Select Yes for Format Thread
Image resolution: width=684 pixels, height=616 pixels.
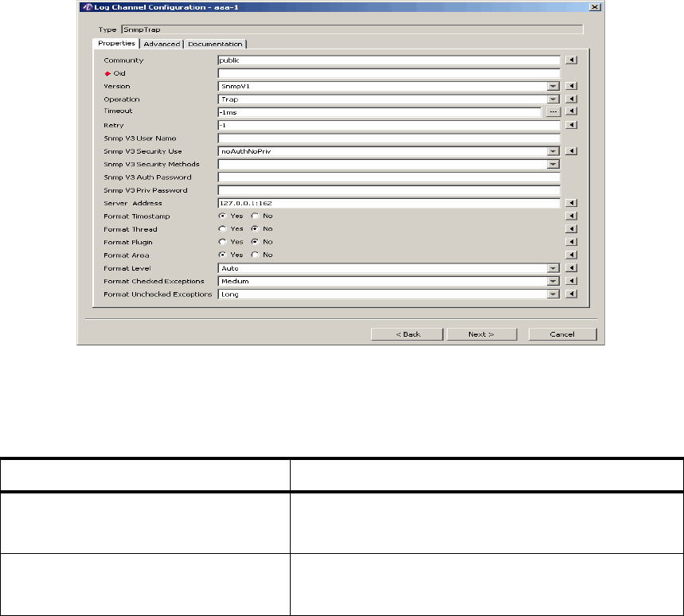click(223, 229)
